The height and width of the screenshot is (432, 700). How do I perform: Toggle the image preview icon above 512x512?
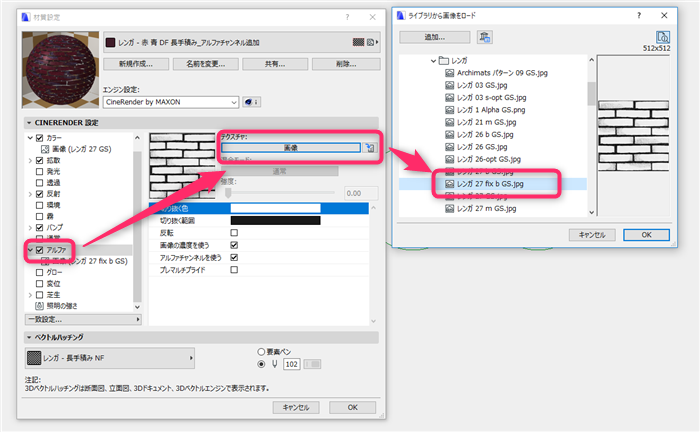click(662, 37)
